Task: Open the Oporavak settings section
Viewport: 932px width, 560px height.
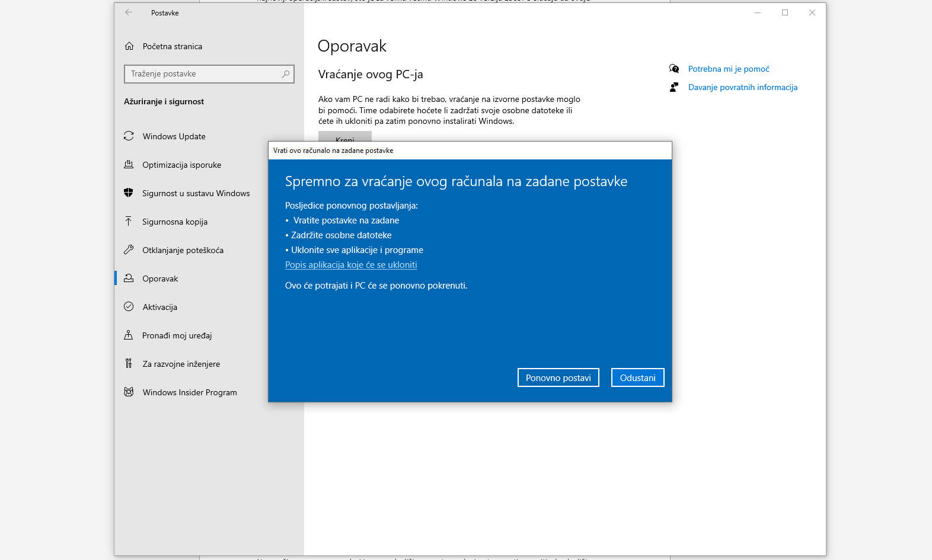Action: [160, 279]
